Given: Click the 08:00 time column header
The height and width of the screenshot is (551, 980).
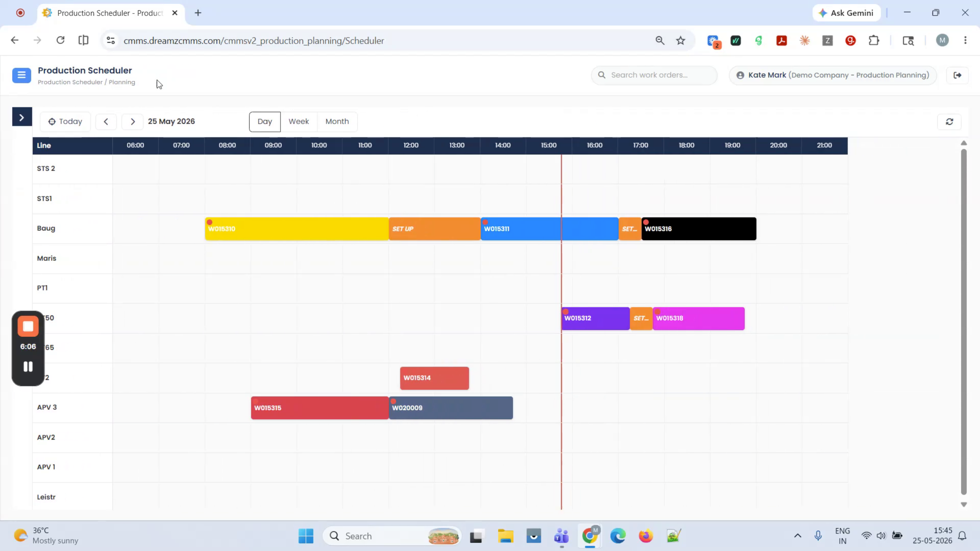Looking at the screenshot, I should point(227,145).
